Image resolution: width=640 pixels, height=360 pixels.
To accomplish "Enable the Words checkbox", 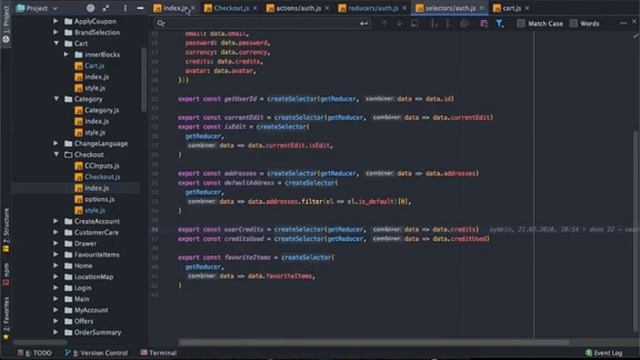I will click(x=573, y=23).
